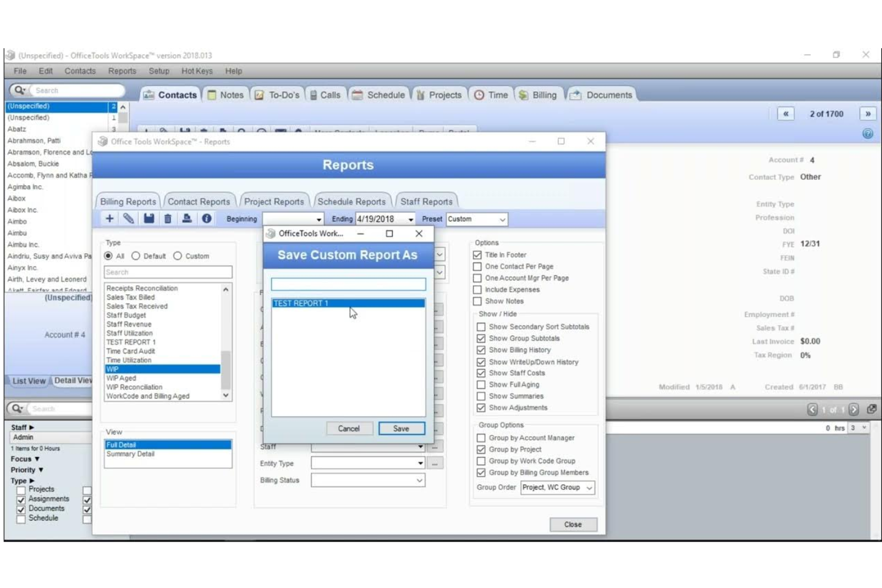
Task: Open the Hot Keys menu
Action: 197,71
